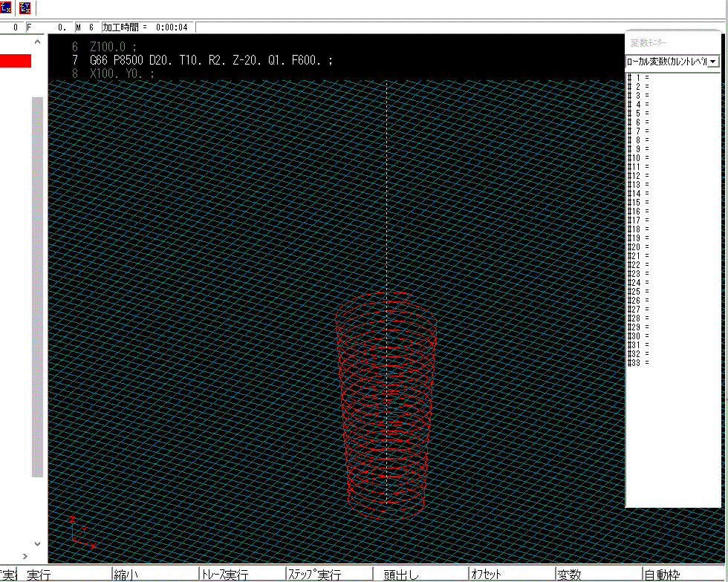Click the 変数モニター panel title
Screen dimensions: 728x582
click(x=649, y=43)
